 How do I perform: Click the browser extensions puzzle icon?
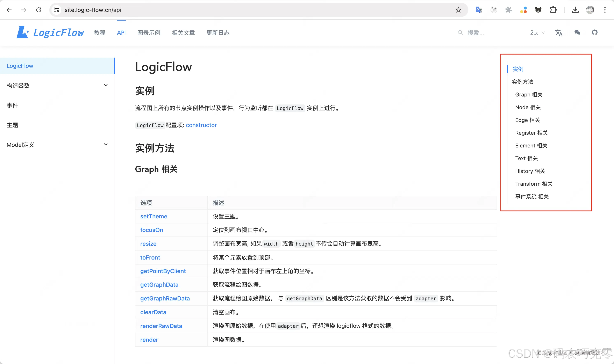coord(553,10)
